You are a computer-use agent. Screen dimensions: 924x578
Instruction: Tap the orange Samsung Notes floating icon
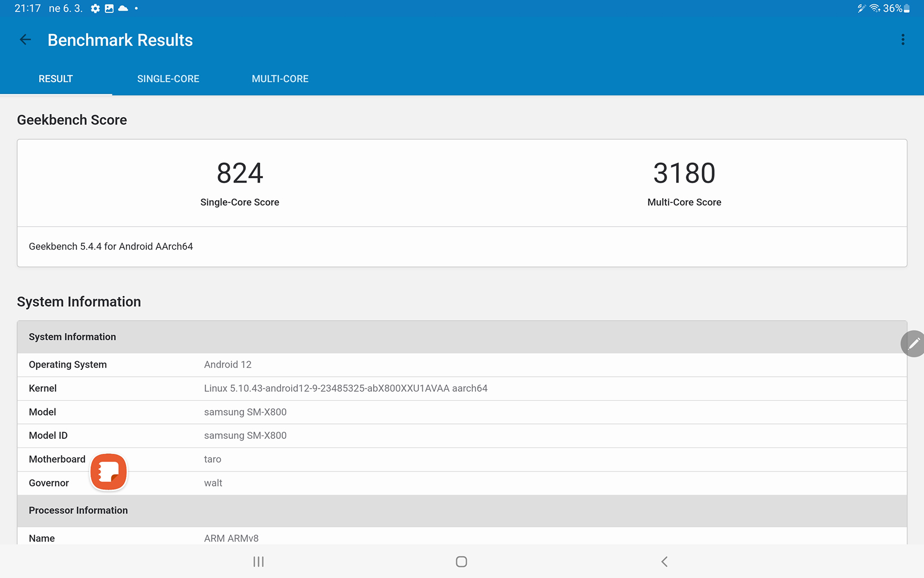(109, 472)
